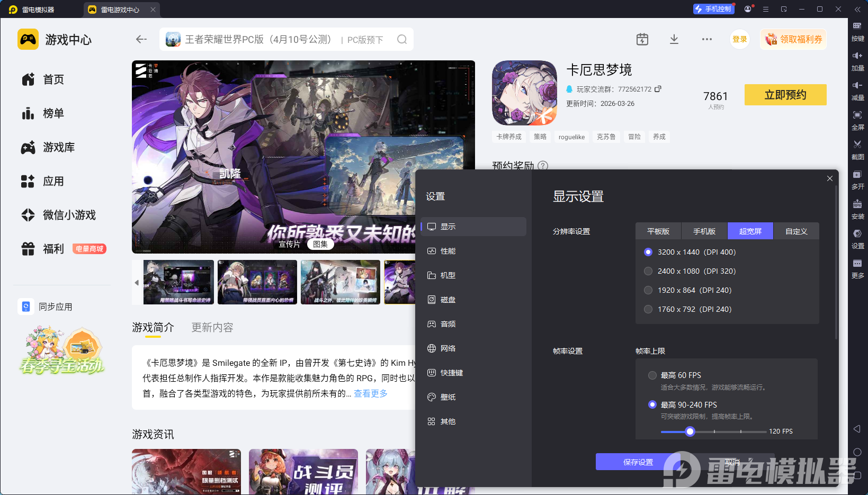Open 机型 device model settings
Viewport: 868px width, 495px height.
click(x=473, y=275)
